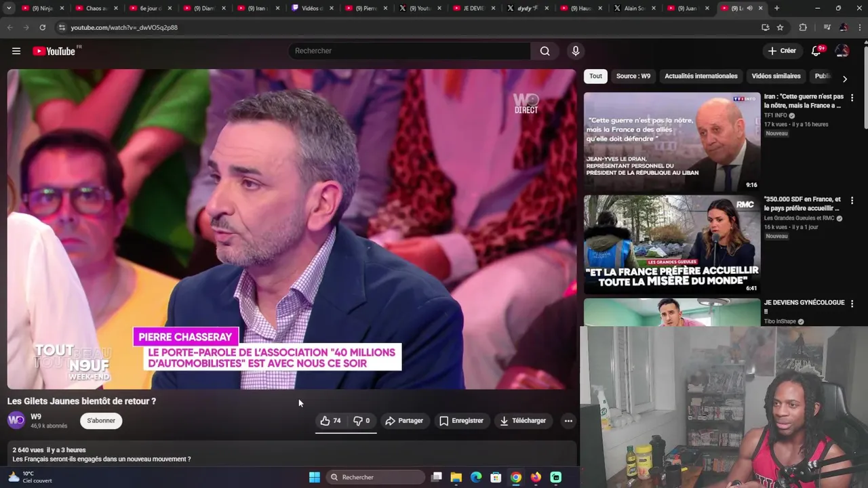Click the Créer create button
Screen dimensions: 868x488
click(781, 51)
